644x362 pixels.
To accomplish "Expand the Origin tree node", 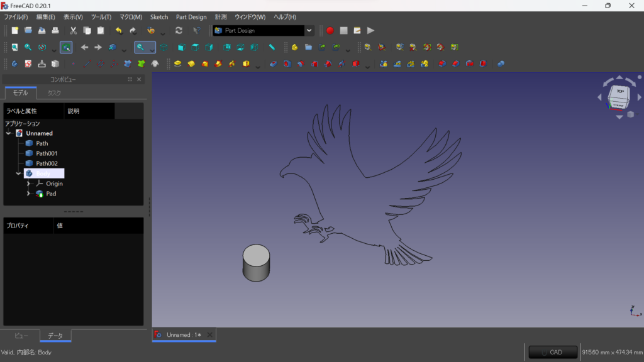I will tap(28, 184).
